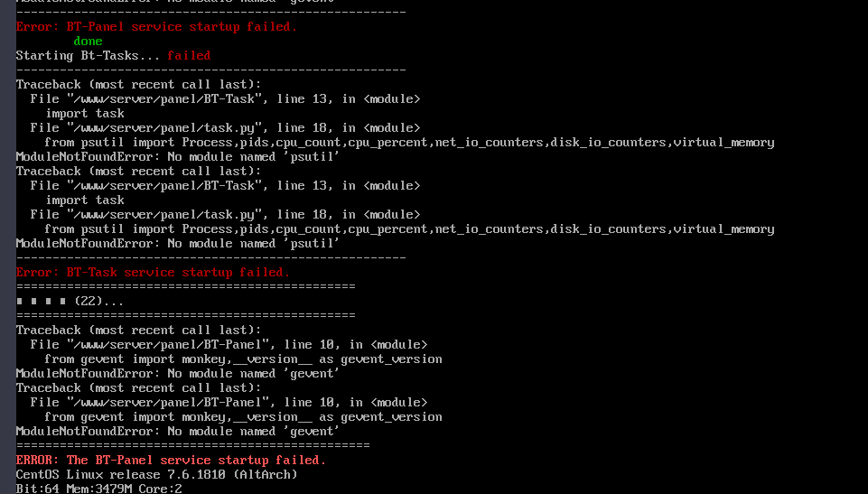Click the first "import task" line

[x=85, y=114]
